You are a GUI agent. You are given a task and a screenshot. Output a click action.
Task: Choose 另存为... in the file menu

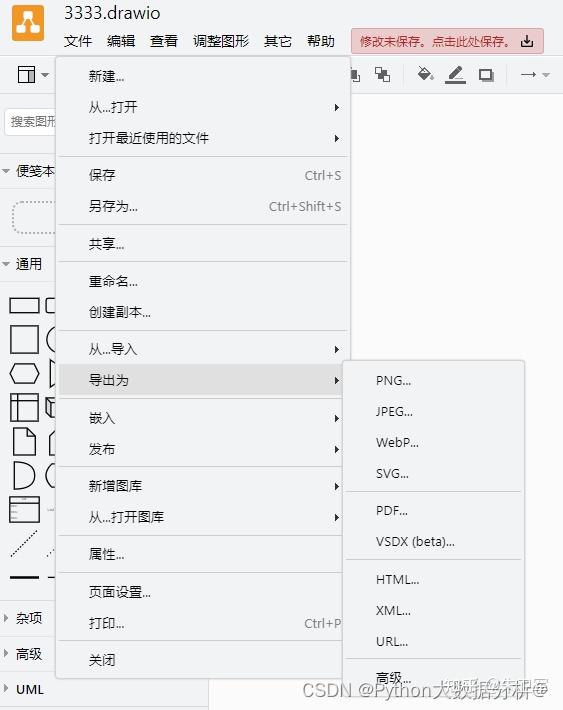[203, 206]
